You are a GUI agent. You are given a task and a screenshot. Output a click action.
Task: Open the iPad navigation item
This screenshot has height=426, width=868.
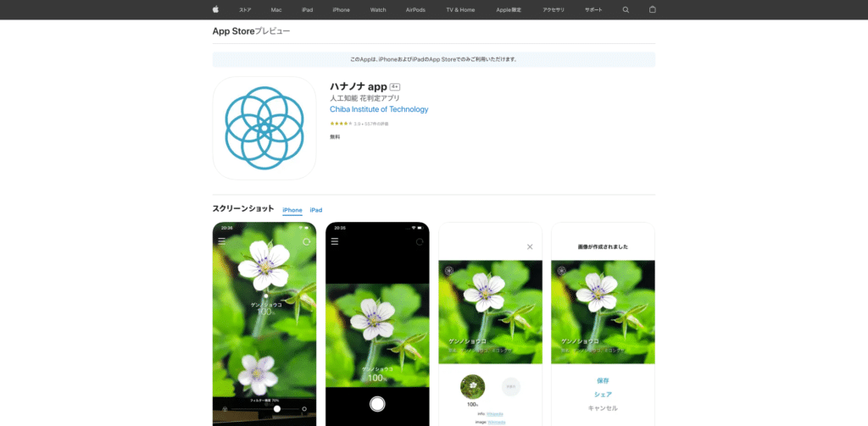point(307,10)
